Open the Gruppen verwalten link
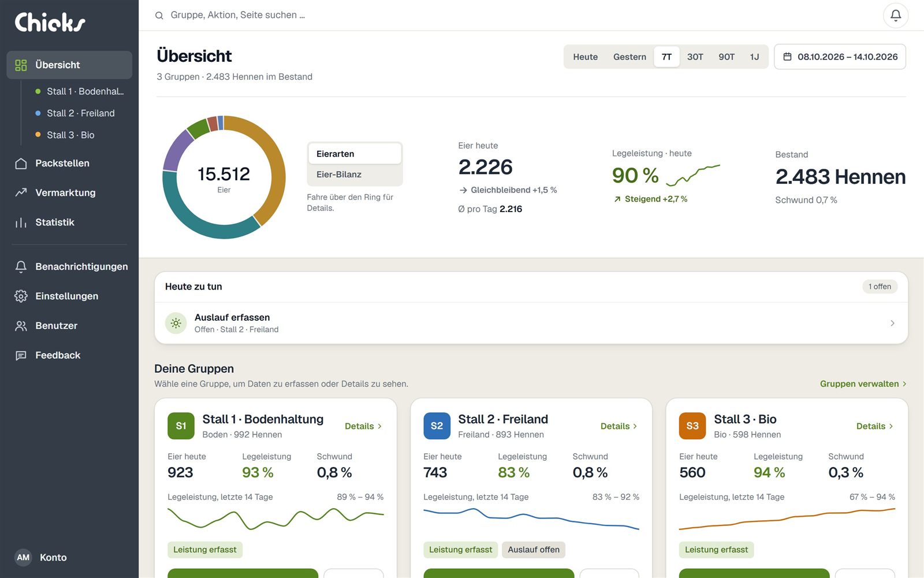Image resolution: width=924 pixels, height=578 pixels. click(863, 384)
